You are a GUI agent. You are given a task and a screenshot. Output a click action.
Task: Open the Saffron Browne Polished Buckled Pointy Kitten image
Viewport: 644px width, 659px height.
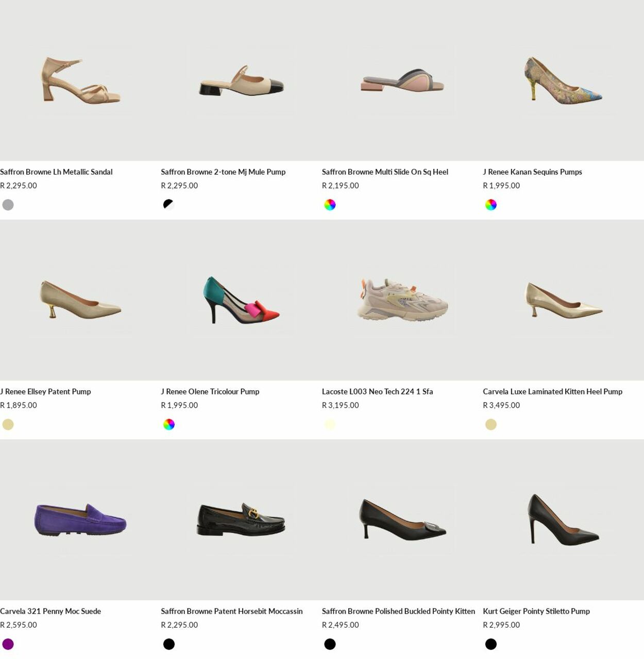pos(402,520)
